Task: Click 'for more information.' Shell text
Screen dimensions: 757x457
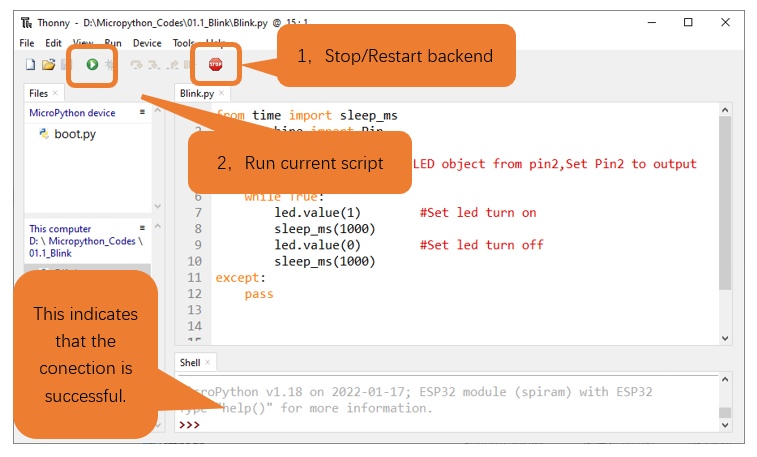Action: point(356,408)
